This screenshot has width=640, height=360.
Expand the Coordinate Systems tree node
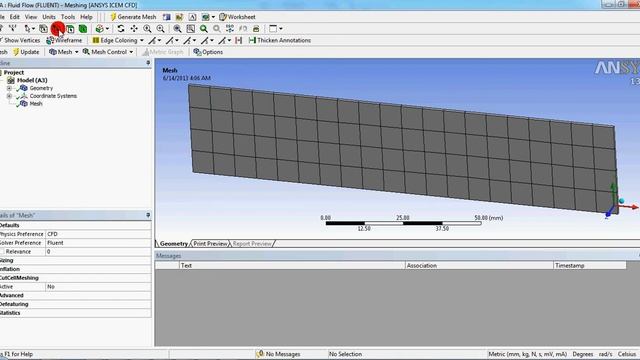click(9, 96)
